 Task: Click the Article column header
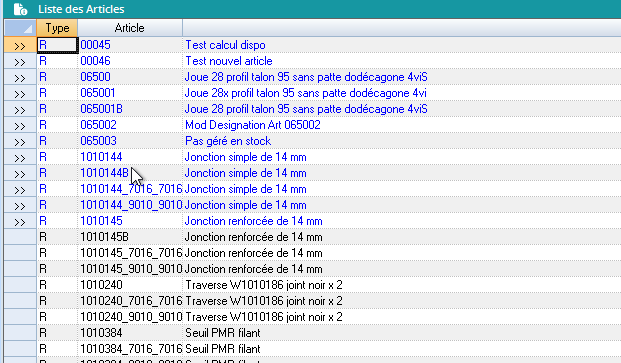(x=130, y=28)
